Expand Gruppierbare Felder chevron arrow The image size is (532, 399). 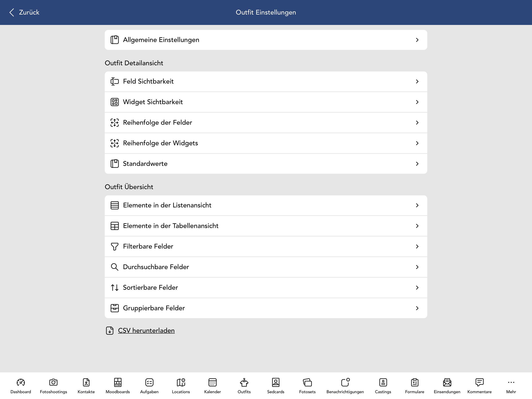point(417,308)
